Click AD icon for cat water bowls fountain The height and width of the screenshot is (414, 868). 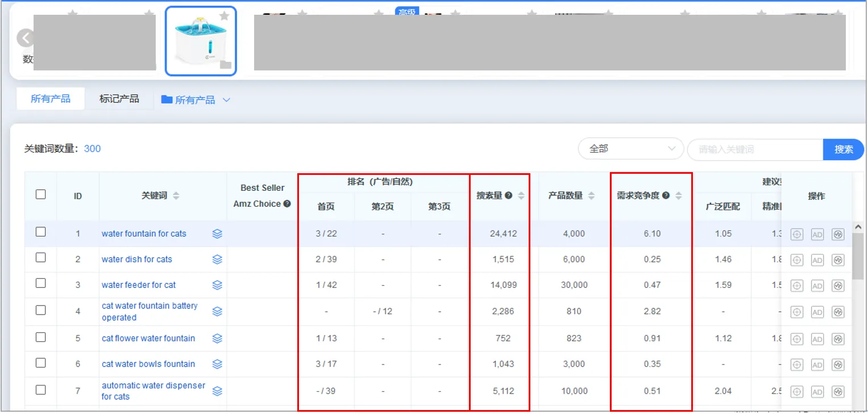(817, 364)
